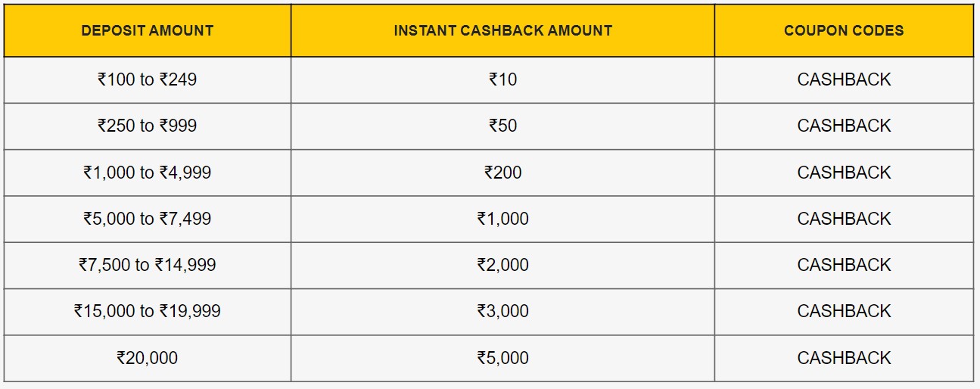This screenshot has width=980, height=389.
Task: Click the INSTANT CASHBACK AMOUNT column header
Action: pos(502,31)
